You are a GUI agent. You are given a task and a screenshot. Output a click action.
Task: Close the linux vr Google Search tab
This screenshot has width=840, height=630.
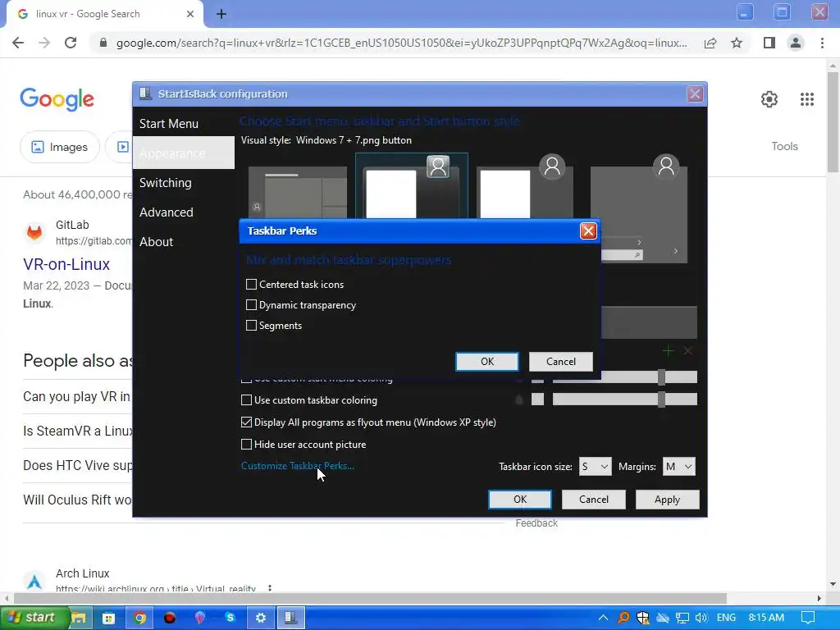pos(190,14)
